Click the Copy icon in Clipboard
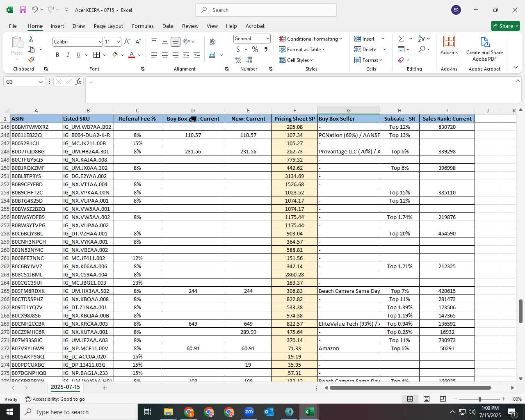This screenshot has width=525, height=420. click(31, 49)
